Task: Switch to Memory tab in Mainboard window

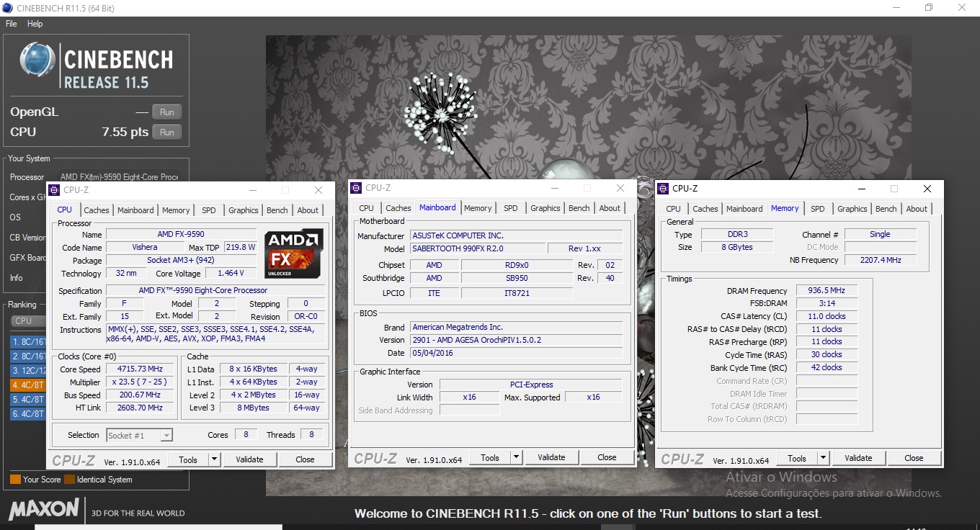Action: tap(478, 208)
